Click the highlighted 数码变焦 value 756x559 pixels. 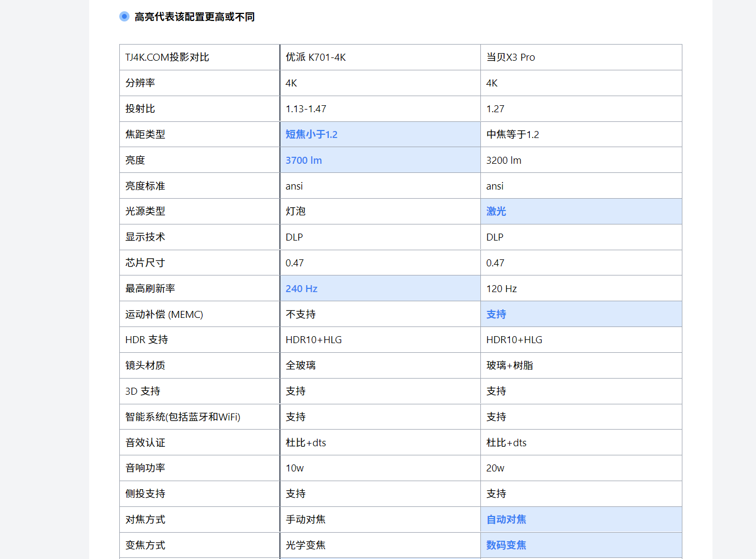(x=506, y=546)
